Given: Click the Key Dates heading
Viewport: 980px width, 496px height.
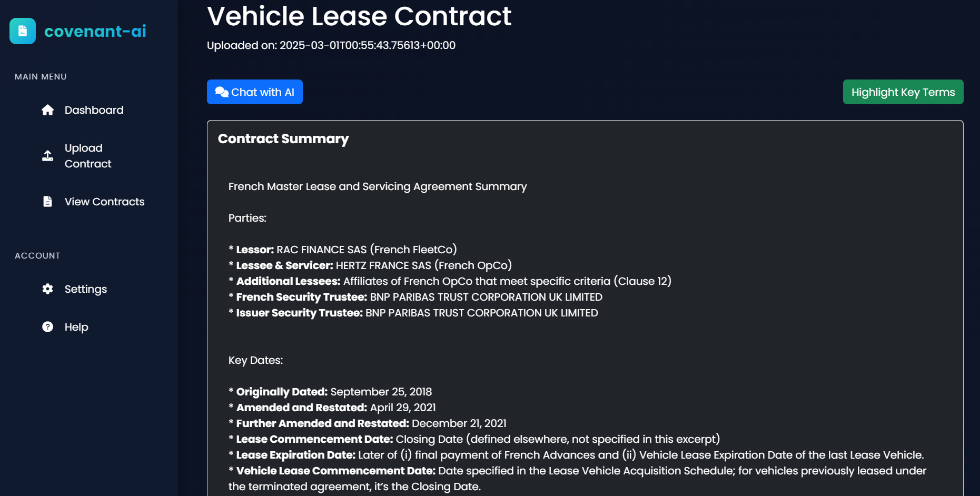Looking at the screenshot, I should click(x=255, y=360).
